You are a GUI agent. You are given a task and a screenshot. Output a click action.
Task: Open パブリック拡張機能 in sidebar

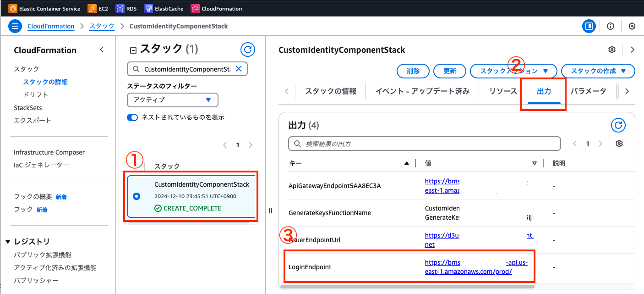[x=43, y=255]
